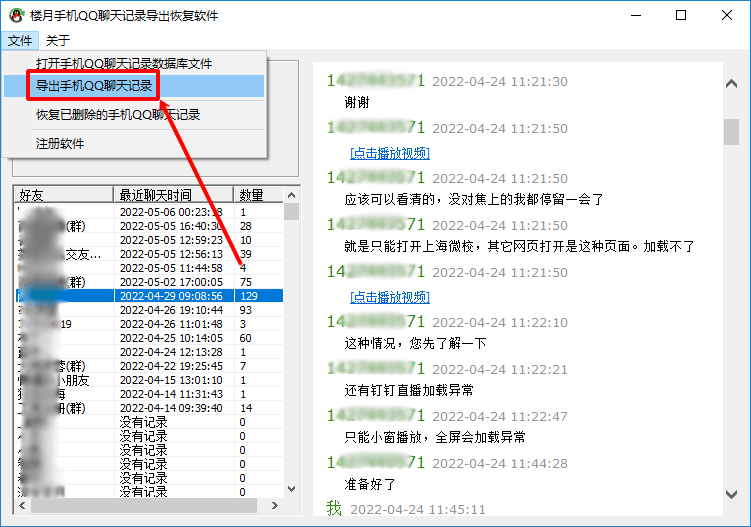Image resolution: width=751 pixels, height=527 pixels.
Task: Select row dated 2022-04-26 19:10:44
Action: coord(149,310)
